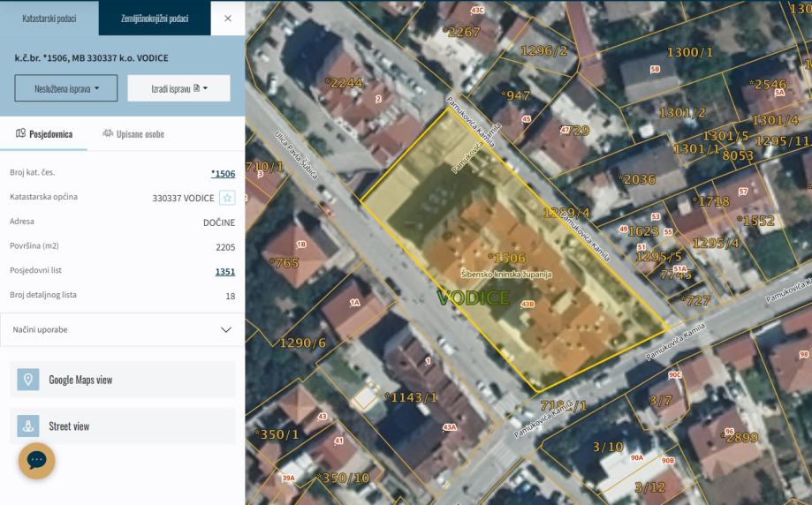Image resolution: width=812 pixels, height=505 pixels.
Task: Click the parcel header k.č.br. *1506 text
Action: pos(92,58)
